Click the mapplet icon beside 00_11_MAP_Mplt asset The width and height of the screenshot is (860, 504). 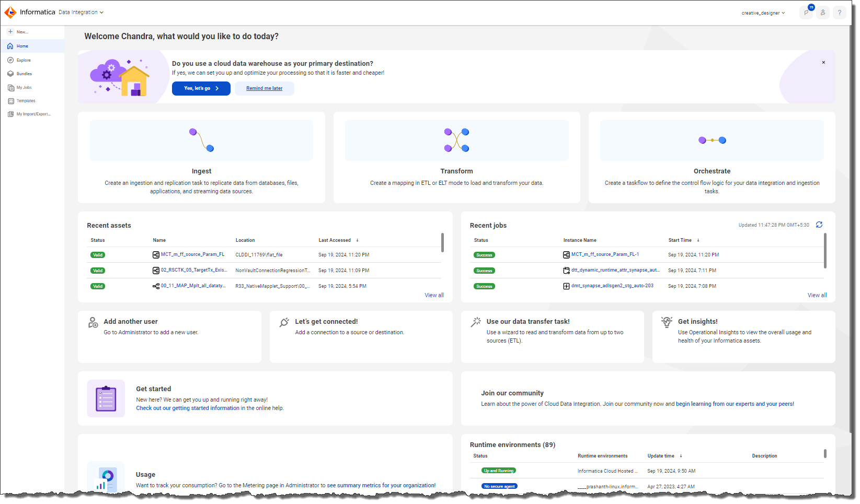tap(156, 286)
